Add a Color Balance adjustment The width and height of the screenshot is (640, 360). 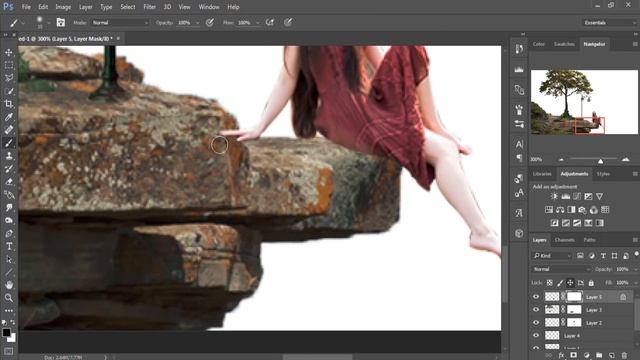(x=560, y=210)
